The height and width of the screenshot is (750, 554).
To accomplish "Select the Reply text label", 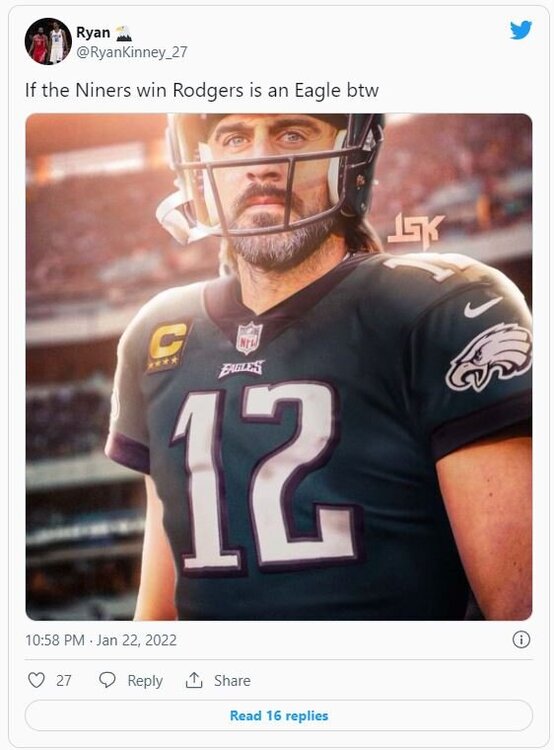I will [x=145, y=680].
